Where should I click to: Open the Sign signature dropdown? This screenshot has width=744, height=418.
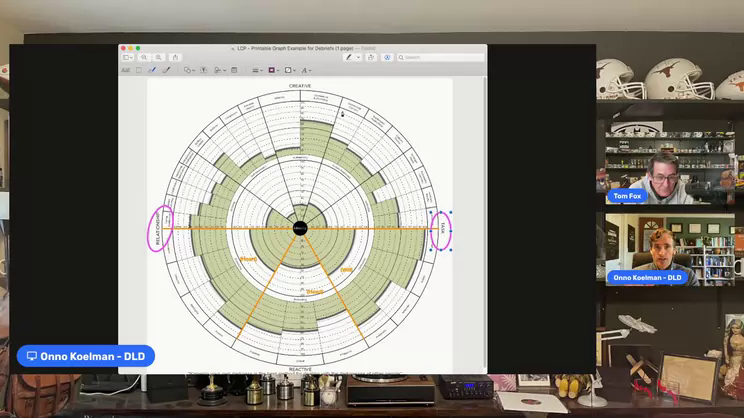(219, 70)
